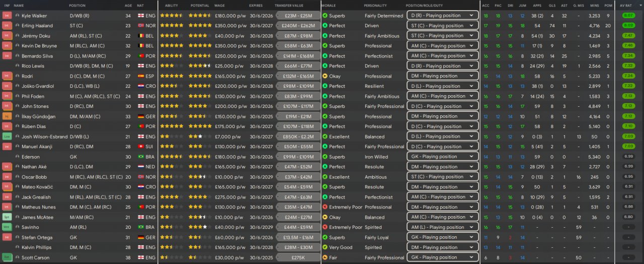The height and width of the screenshot is (264, 644).
Task: Click Savinho's Wnt status badge
Action: (x=7, y=227)
